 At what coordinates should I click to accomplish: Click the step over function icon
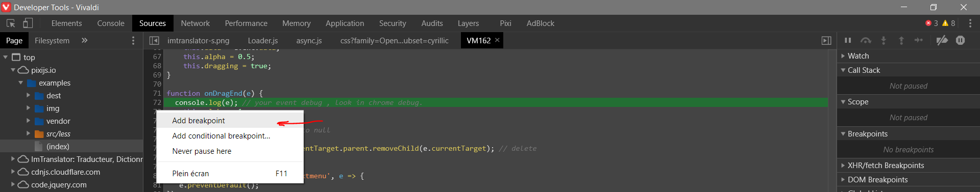[866, 40]
